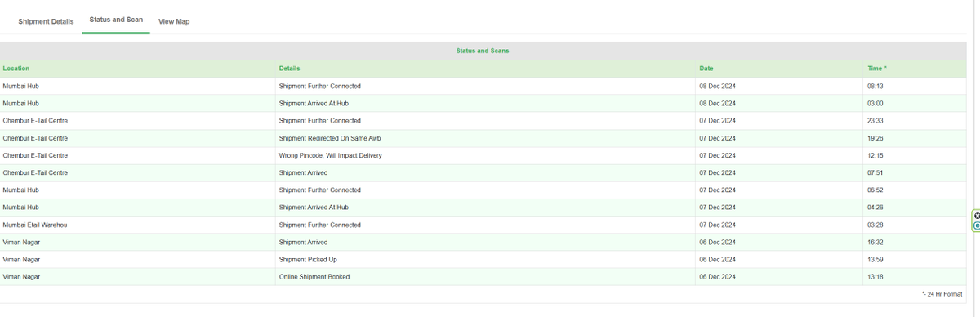This screenshot has width=980, height=317.
Task: Click Shipment Further Connected in 03:28 row
Action: (x=319, y=225)
